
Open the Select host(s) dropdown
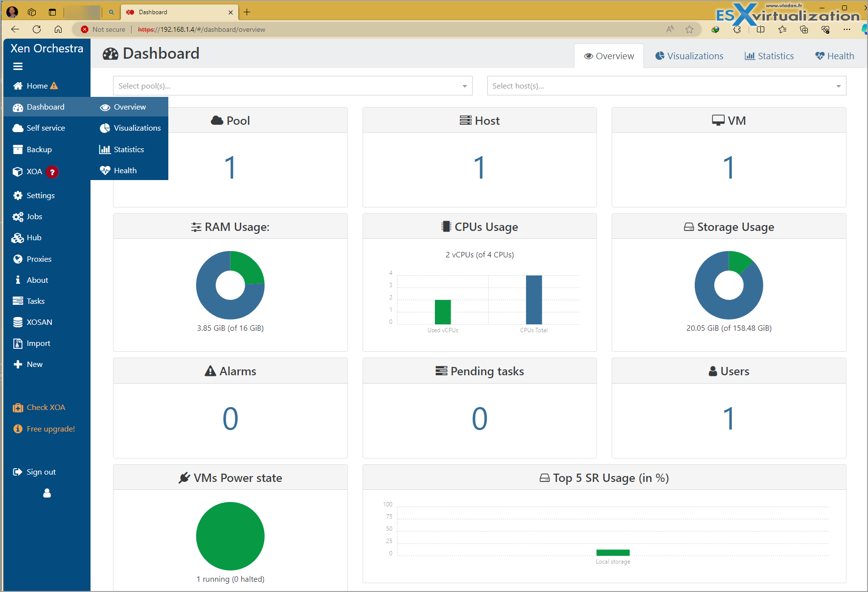666,86
